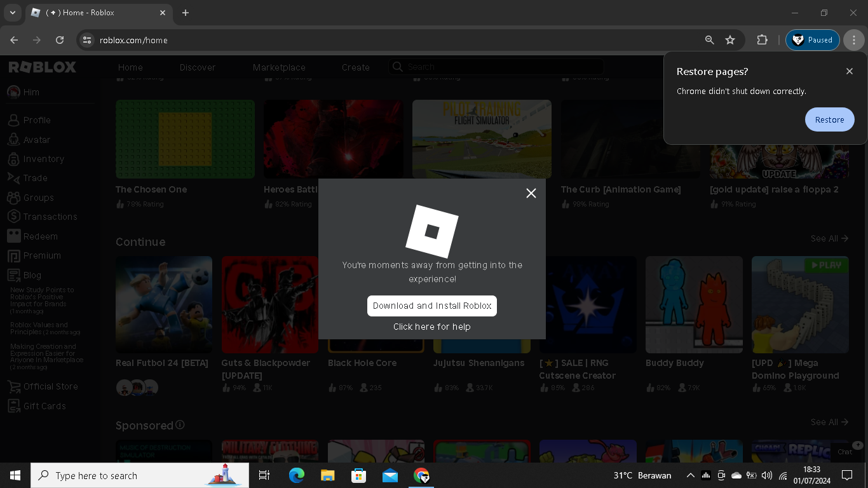The height and width of the screenshot is (488, 868).
Task: Open Mega Domino Playground thumbnail
Action: (x=800, y=304)
